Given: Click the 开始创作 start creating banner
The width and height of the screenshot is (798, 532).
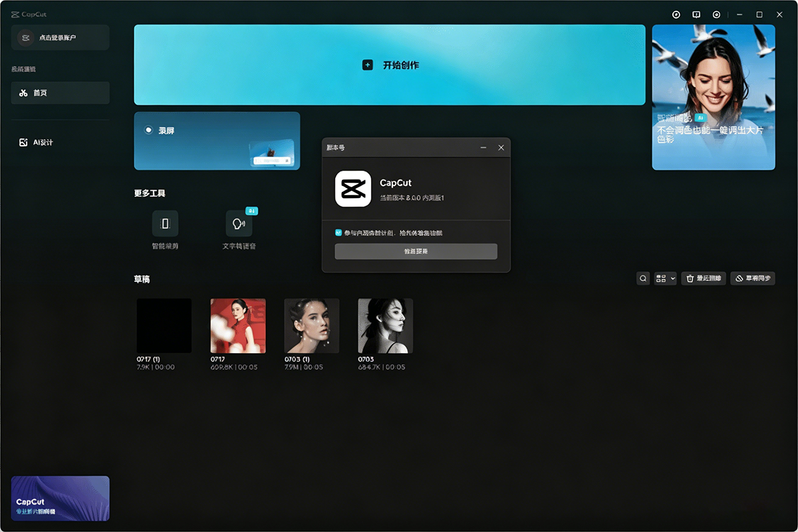Looking at the screenshot, I should pyautogui.click(x=390, y=65).
